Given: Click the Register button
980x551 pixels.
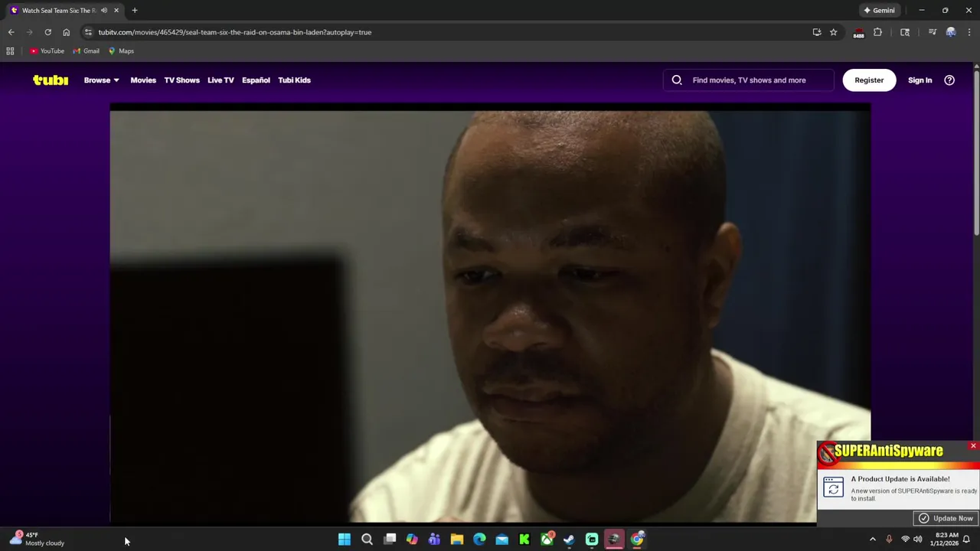Looking at the screenshot, I should click(869, 80).
